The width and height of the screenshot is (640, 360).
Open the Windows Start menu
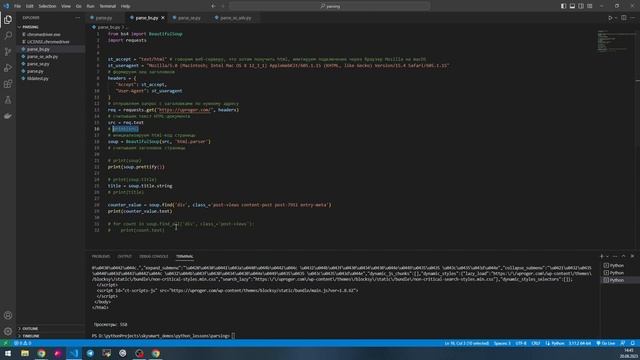click(x=8, y=353)
